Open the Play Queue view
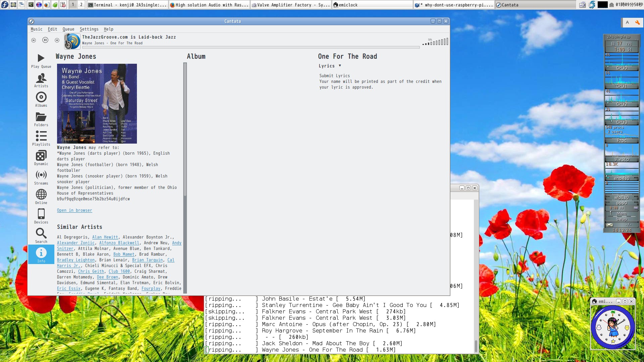The image size is (644, 362). (41, 61)
